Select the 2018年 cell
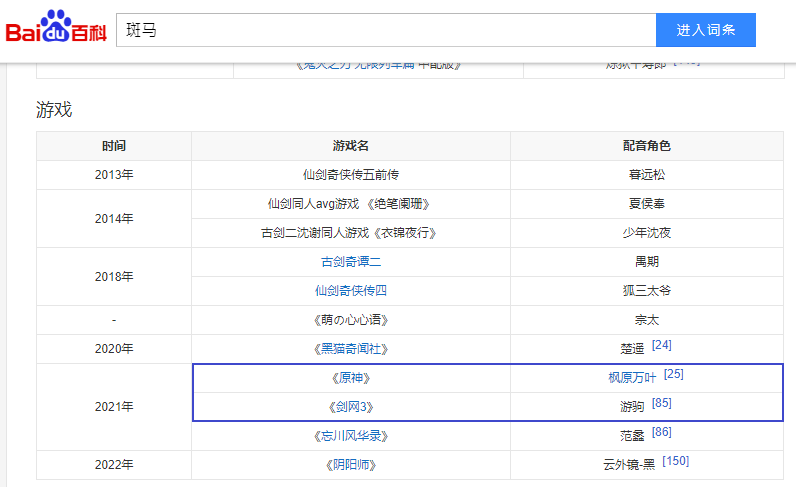 [114, 276]
